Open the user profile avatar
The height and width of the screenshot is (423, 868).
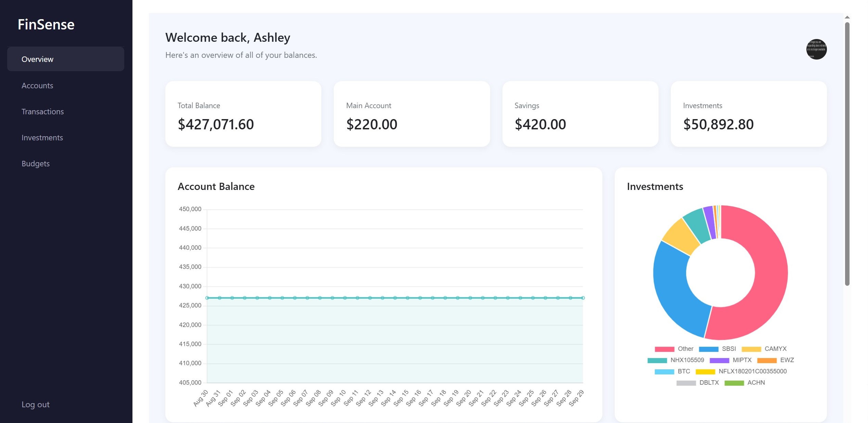coord(816,49)
